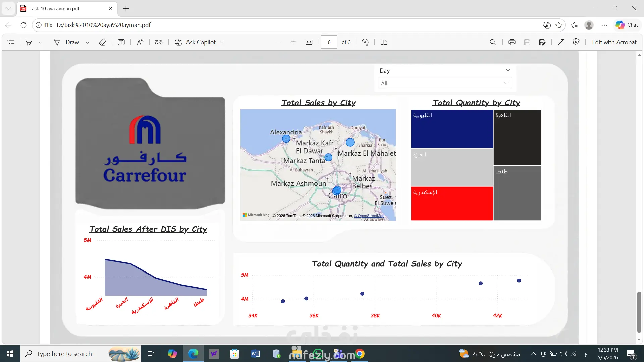644x362 pixels.
Task: Activate the Draw tool
Action: (67, 42)
